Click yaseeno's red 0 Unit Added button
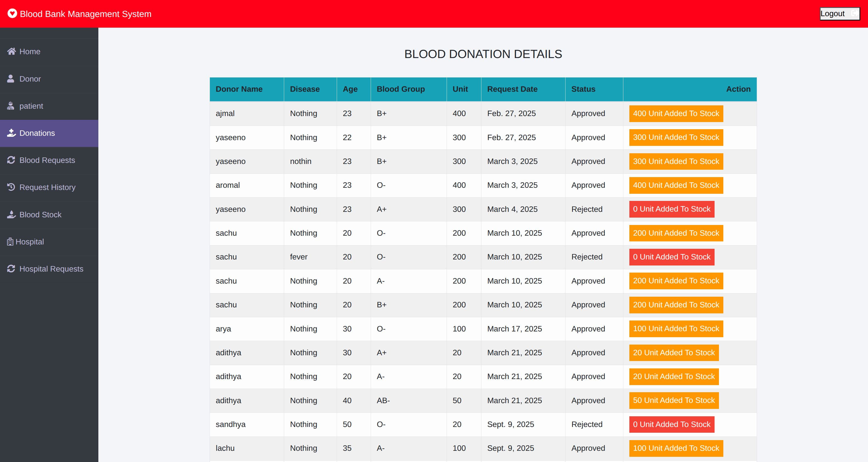This screenshot has width=868, height=462. click(672, 209)
